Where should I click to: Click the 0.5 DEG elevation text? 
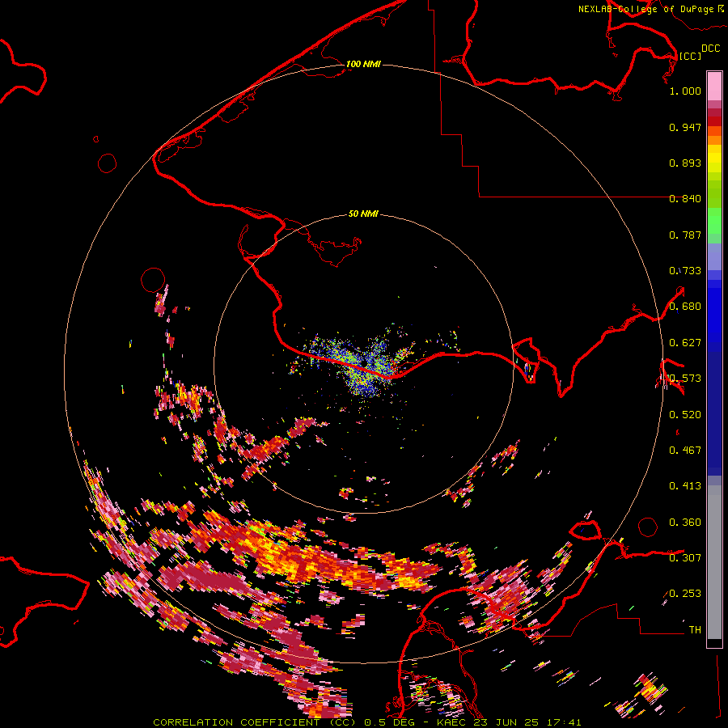point(389,722)
